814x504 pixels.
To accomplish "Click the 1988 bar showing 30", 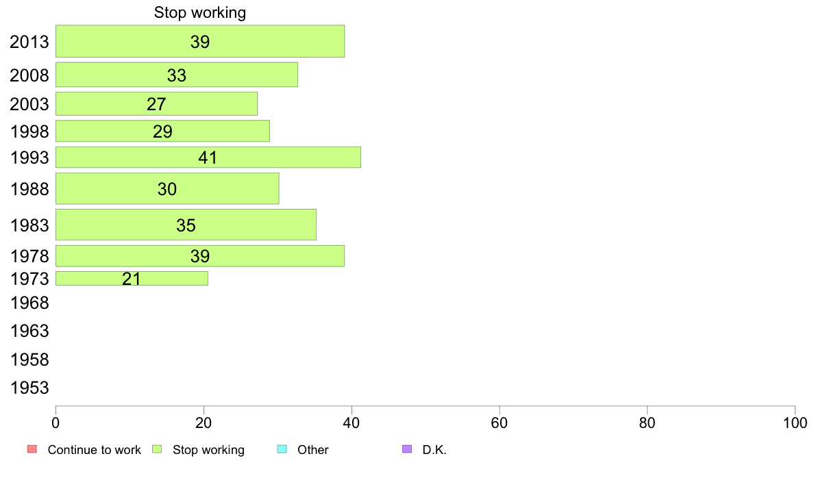I will point(167,188).
